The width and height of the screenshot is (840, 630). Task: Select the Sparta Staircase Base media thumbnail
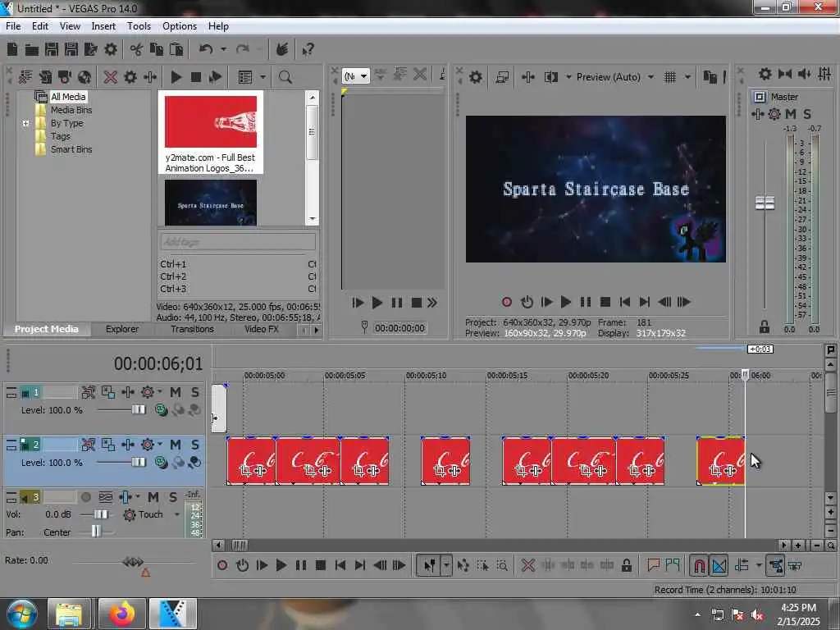point(211,203)
